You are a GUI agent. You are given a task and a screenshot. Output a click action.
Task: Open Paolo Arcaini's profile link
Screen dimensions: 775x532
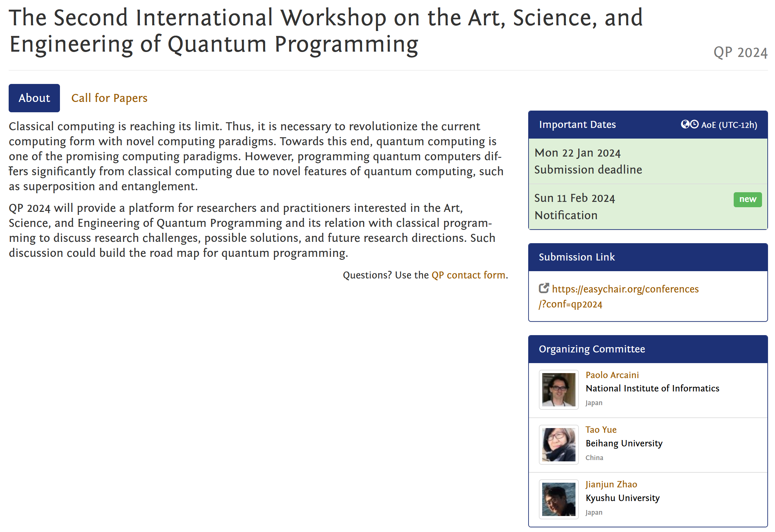(x=612, y=375)
